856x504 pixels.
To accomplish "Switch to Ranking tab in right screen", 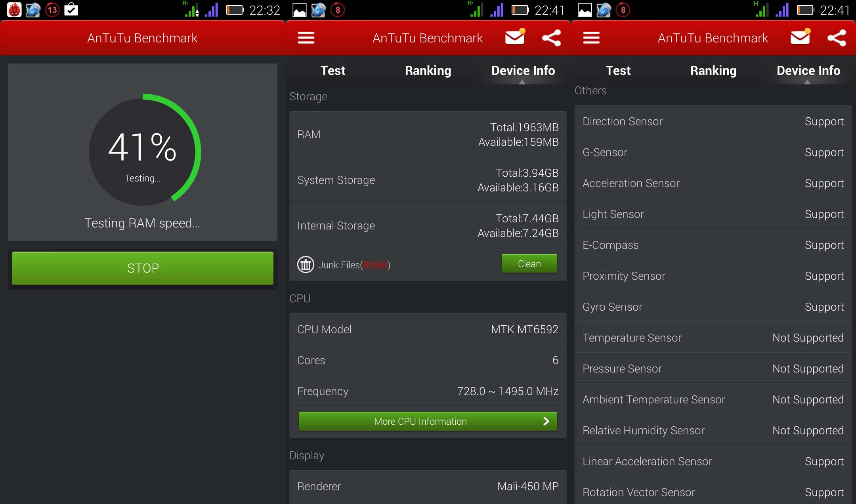I will click(x=713, y=71).
